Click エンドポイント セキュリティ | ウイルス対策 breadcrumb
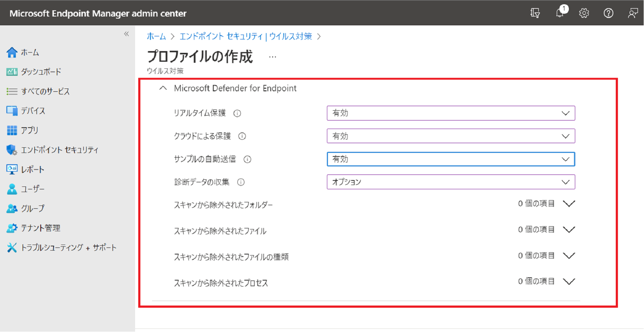Screen dimensions: 644x332 (246, 36)
